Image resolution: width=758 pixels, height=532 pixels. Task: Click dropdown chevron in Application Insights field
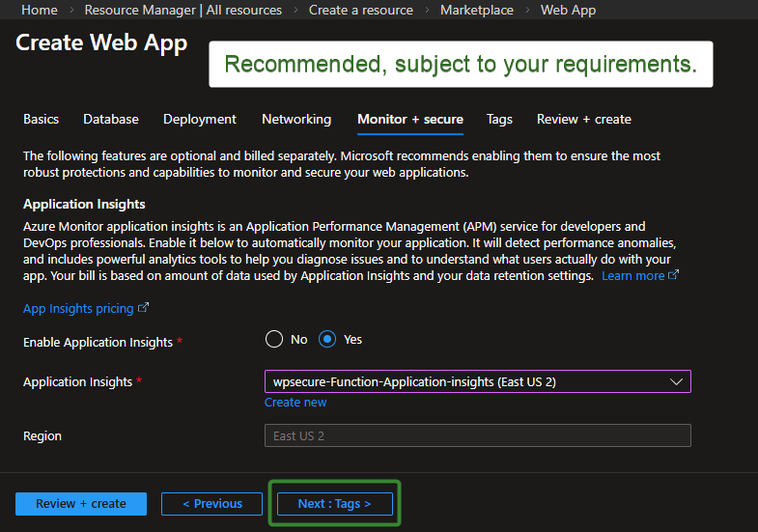(x=676, y=381)
